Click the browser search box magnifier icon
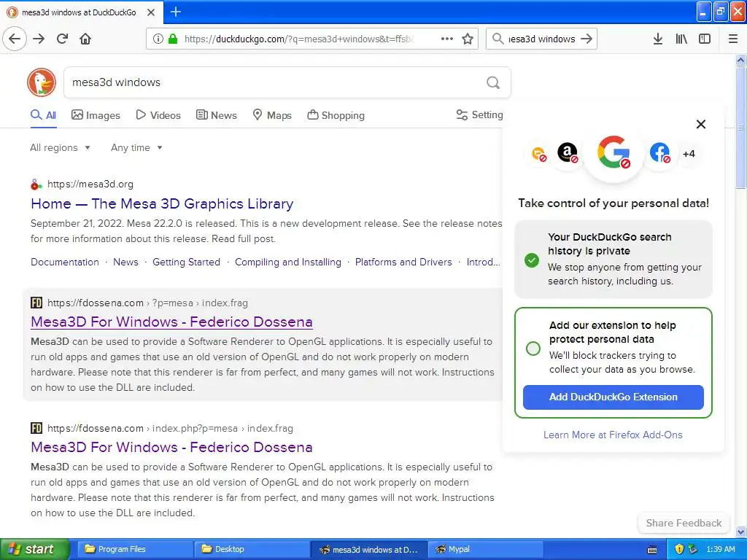Screen dimensions: 747x560 [498, 39]
